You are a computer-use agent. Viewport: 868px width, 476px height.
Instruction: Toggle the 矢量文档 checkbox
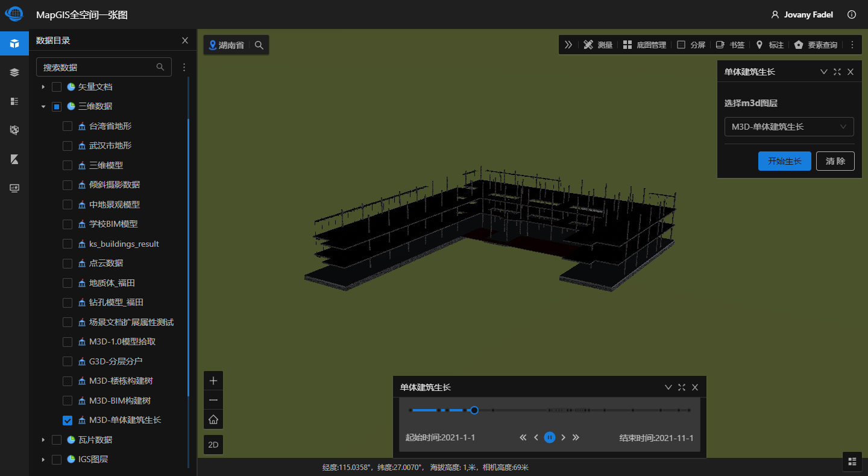click(x=57, y=87)
